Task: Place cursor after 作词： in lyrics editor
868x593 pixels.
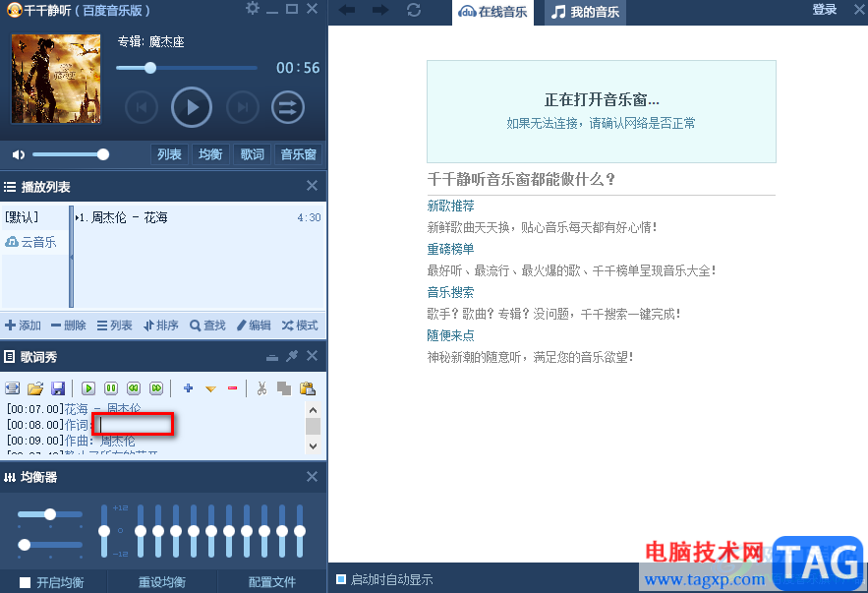Action: (100, 425)
